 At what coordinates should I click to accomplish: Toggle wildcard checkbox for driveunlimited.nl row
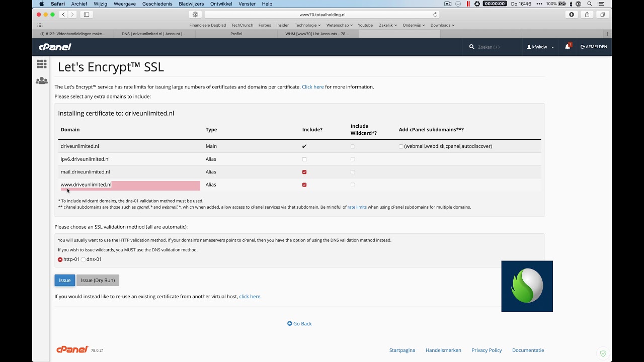[x=353, y=146]
